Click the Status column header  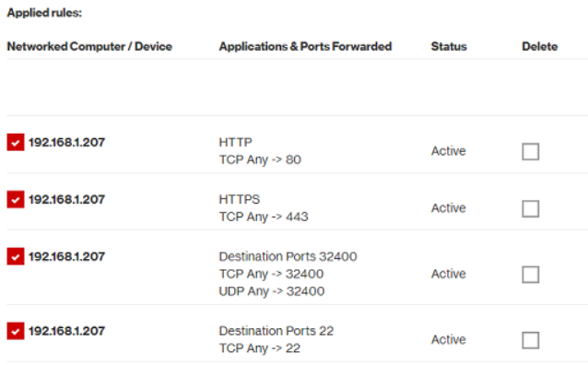[449, 46]
